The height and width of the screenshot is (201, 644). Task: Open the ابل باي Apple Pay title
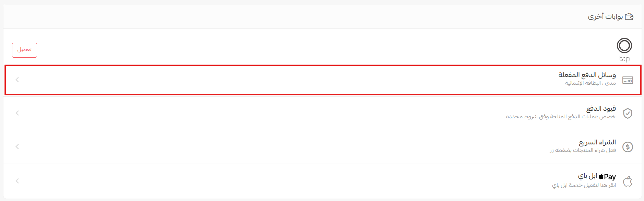pos(597,177)
